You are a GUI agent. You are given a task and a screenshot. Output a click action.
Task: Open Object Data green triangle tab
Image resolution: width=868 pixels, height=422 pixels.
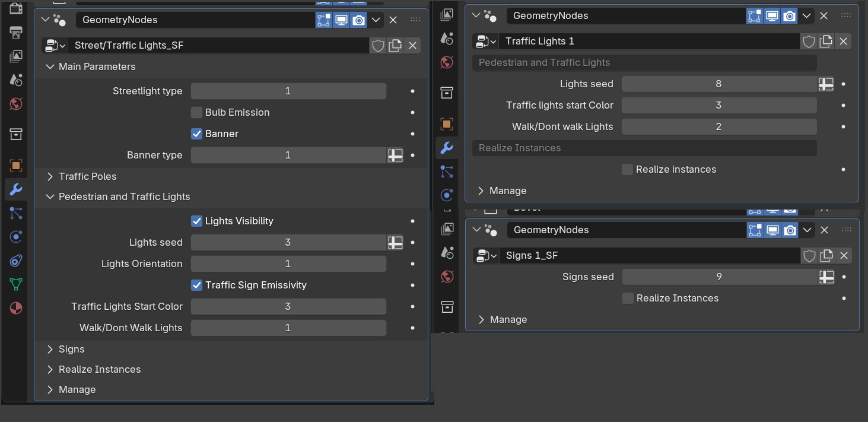click(16, 284)
